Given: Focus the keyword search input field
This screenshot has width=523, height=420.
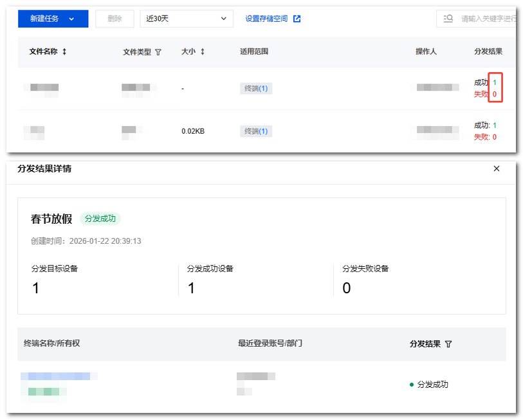Looking at the screenshot, I should tap(488, 19).
